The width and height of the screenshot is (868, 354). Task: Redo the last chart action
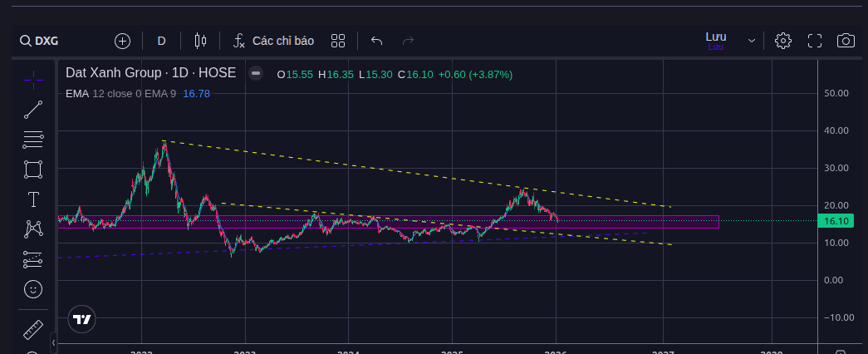tap(408, 41)
